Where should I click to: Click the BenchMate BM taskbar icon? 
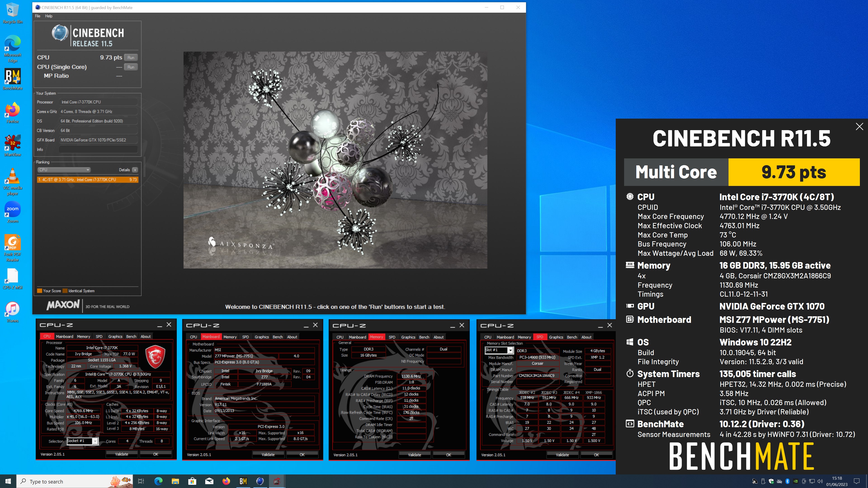pyautogui.click(x=243, y=481)
